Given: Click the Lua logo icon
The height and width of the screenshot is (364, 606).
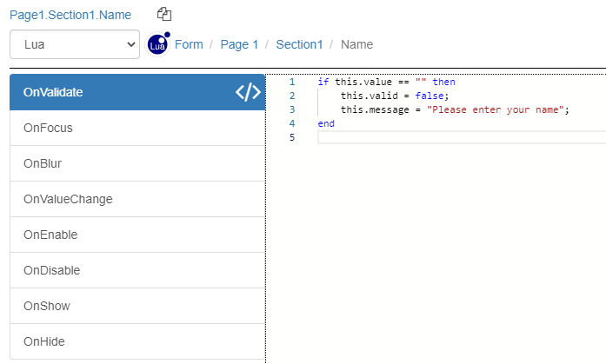Looking at the screenshot, I should [x=158, y=44].
